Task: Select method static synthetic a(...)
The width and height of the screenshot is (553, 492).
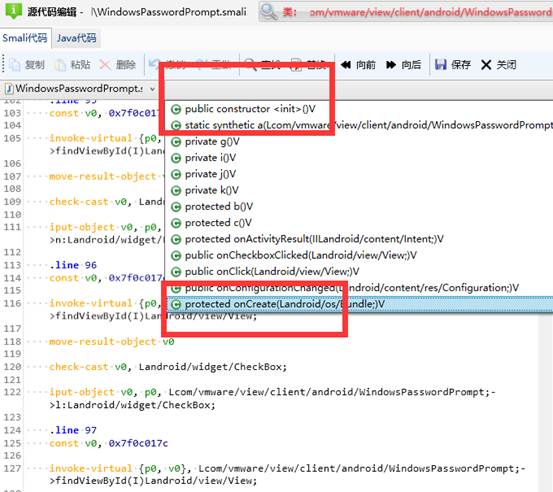Action: [361, 125]
